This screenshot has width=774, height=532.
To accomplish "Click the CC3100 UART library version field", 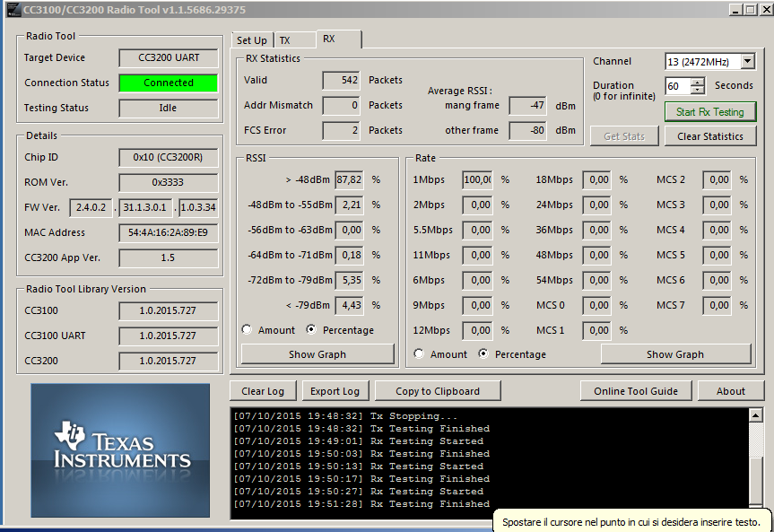I will tap(169, 336).
